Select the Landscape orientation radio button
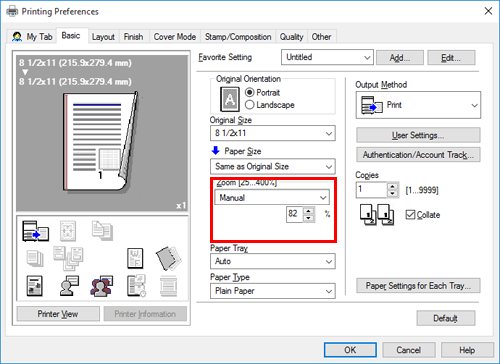The width and height of the screenshot is (500, 364). (x=250, y=105)
